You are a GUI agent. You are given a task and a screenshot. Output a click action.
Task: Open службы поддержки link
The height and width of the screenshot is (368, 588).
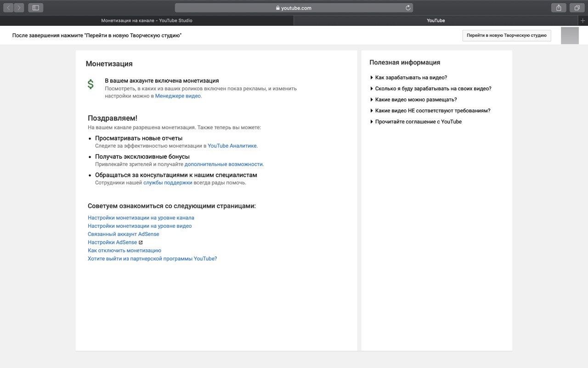coord(168,183)
